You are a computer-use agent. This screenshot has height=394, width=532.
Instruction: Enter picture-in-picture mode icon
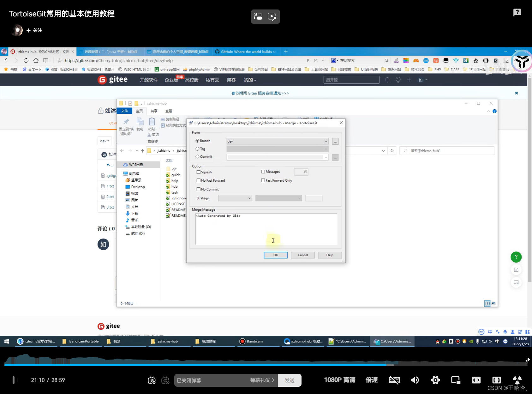(456, 380)
